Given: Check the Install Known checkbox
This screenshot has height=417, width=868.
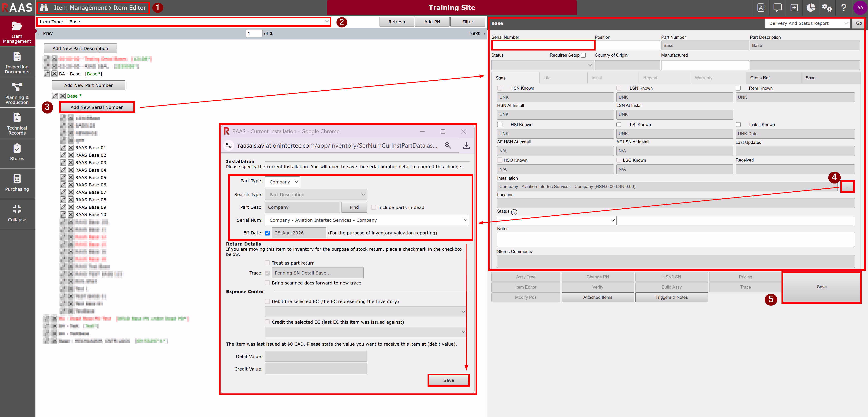Looking at the screenshot, I should point(739,125).
